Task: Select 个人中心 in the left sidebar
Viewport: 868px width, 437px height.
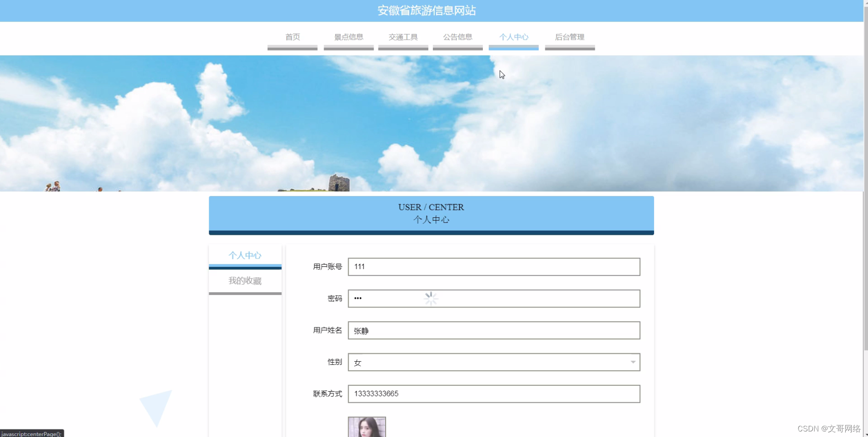Action: 245,256
